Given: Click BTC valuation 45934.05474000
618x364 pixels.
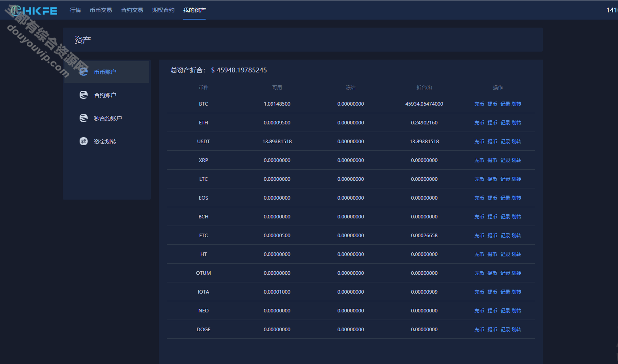Looking at the screenshot, I should click(x=424, y=104).
